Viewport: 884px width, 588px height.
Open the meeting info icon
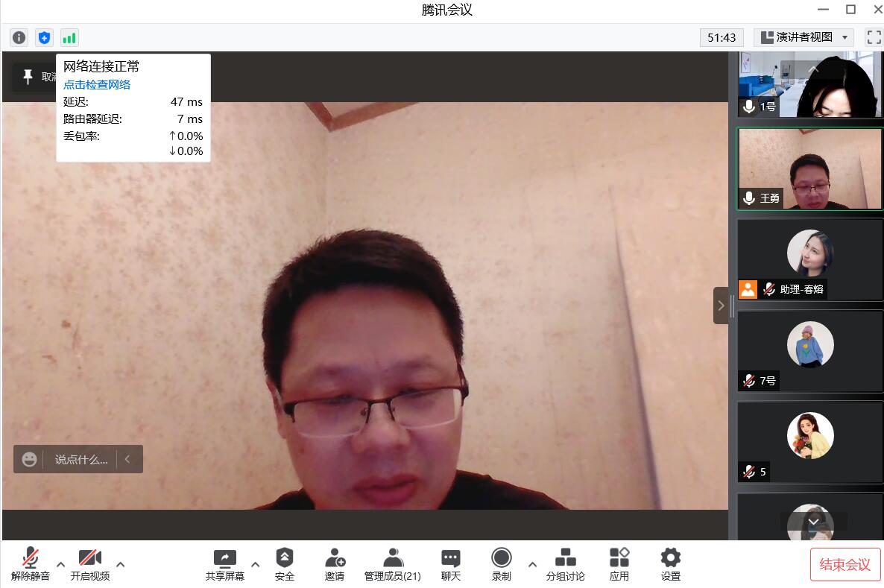coord(19,37)
